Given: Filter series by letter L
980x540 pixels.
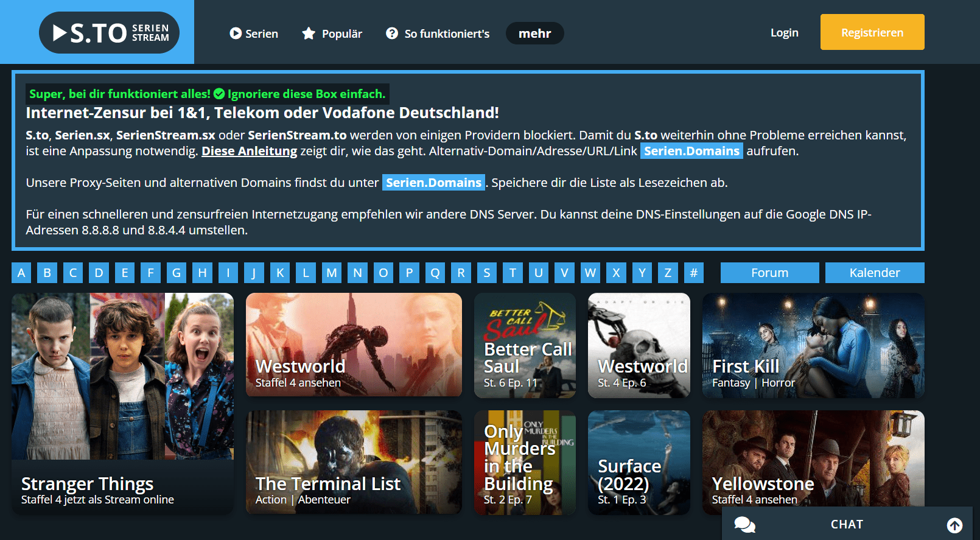Looking at the screenshot, I should [x=306, y=273].
